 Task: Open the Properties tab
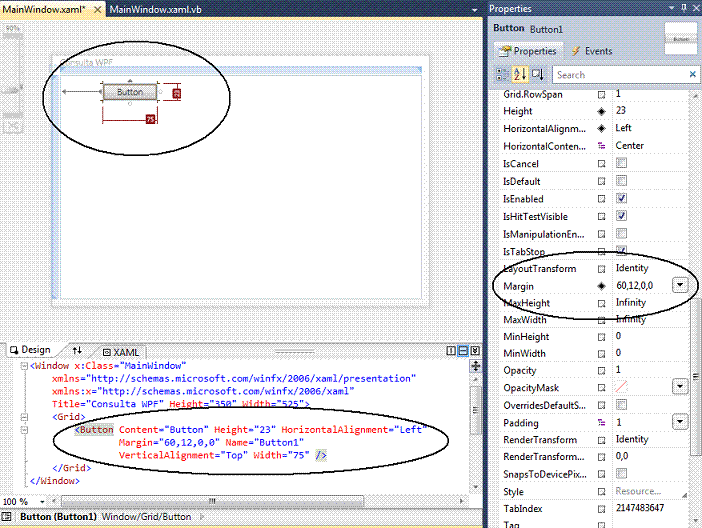coord(528,51)
